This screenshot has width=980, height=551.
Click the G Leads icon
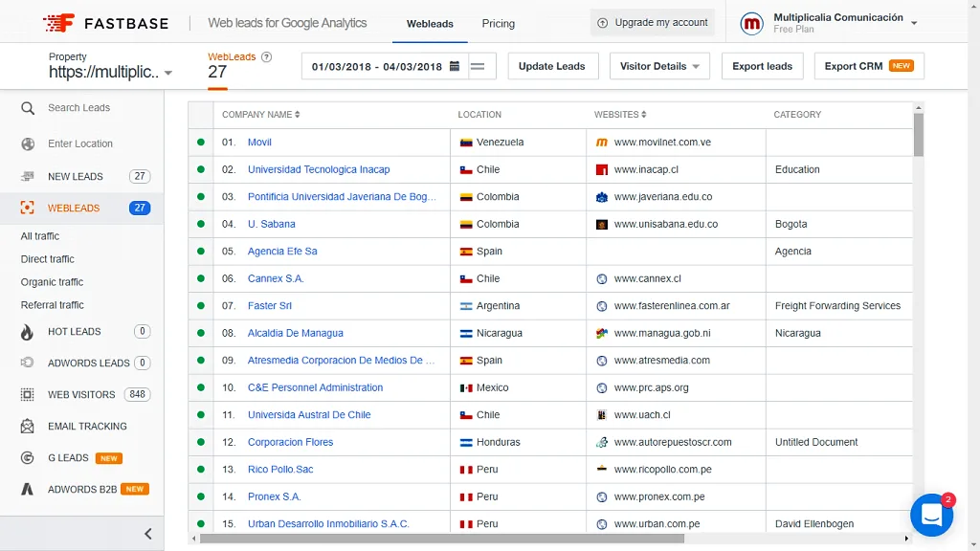(27, 458)
